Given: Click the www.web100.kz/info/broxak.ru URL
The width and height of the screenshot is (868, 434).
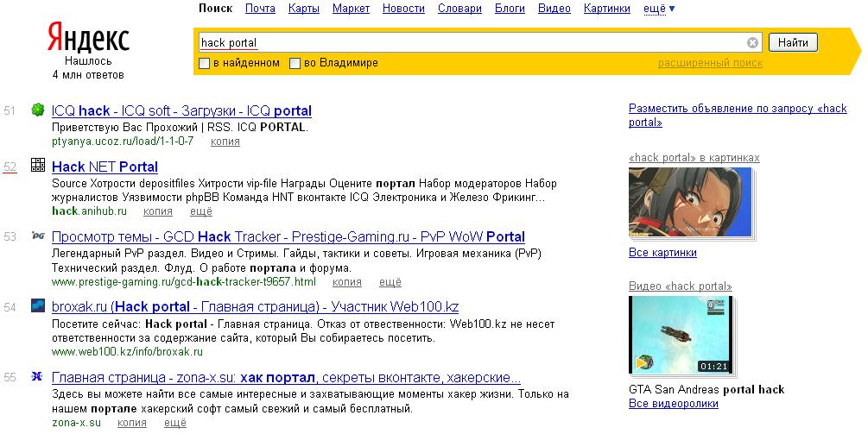Looking at the screenshot, I should coord(127,352).
